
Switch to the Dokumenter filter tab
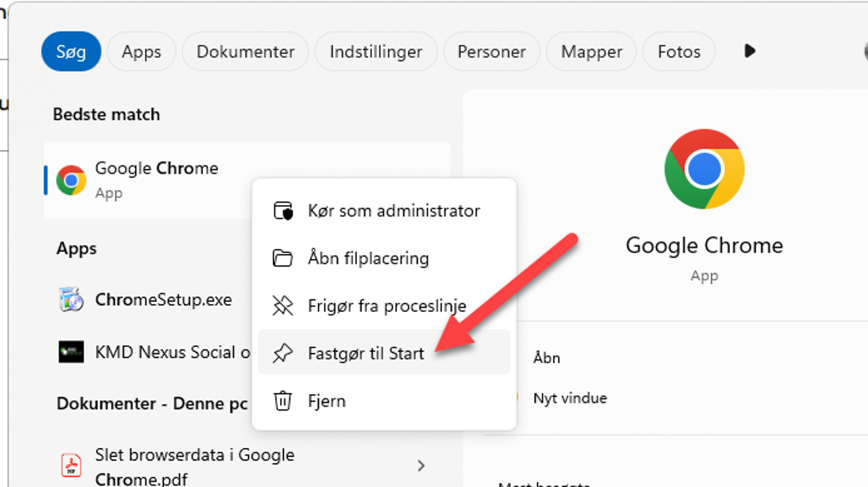pos(245,52)
